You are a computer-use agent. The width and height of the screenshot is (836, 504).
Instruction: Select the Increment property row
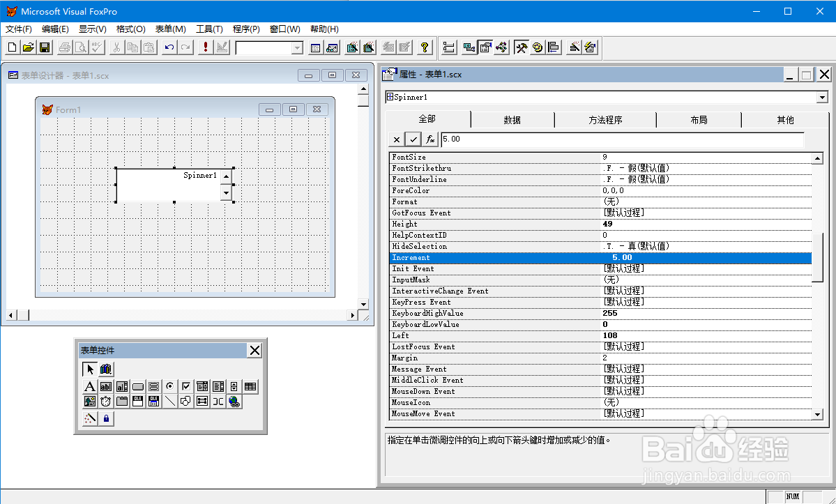(x=601, y=258)
